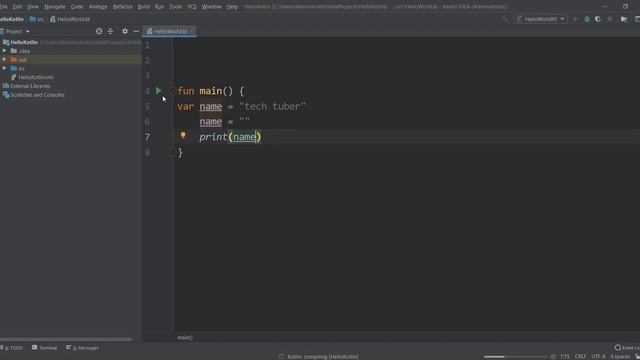The height and width of the screenshot is (360, 640).
Task: Click Run with Coverage icon
Action: (598, 19)
